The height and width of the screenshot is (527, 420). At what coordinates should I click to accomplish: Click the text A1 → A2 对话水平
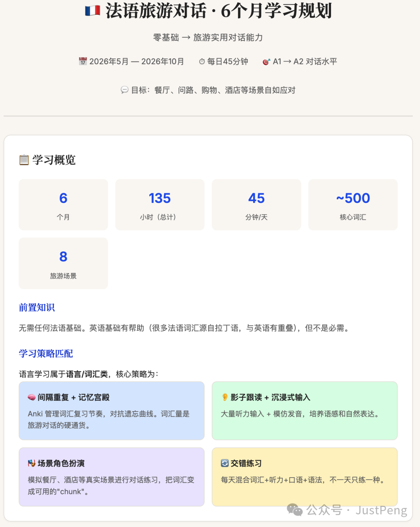pos(305,61)
